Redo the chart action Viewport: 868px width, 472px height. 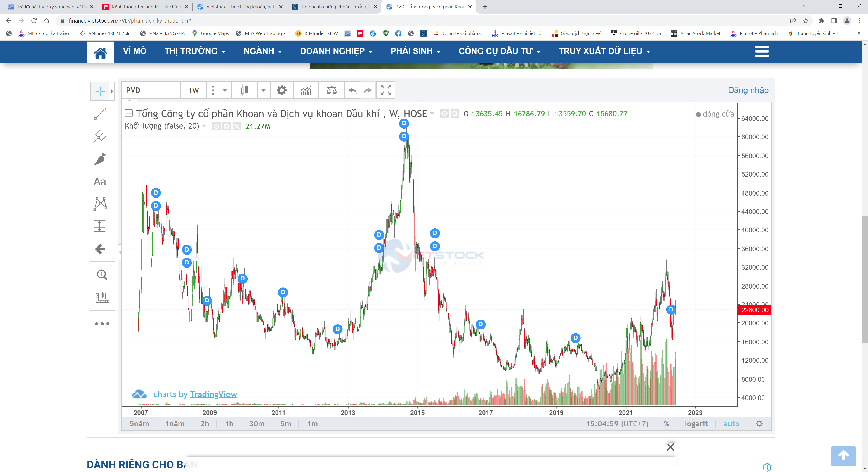[368, 90]
